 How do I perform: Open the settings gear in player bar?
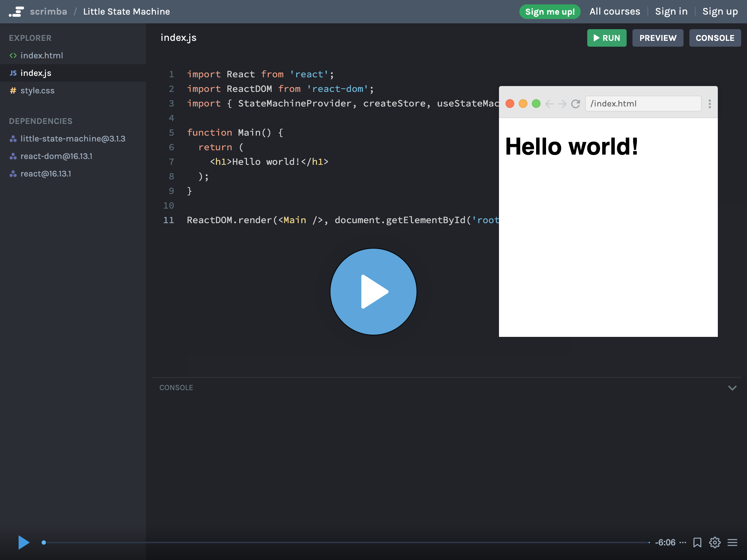click(715, 542)
